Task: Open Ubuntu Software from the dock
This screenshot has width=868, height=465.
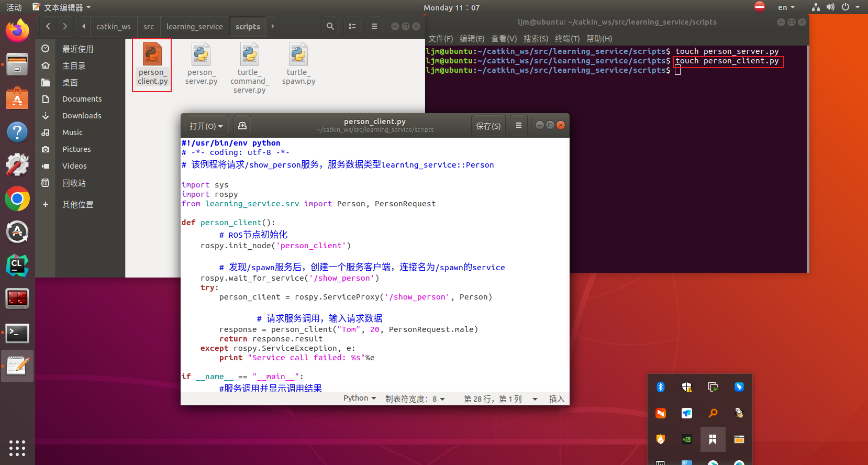Action: click(x=17, y=98)
